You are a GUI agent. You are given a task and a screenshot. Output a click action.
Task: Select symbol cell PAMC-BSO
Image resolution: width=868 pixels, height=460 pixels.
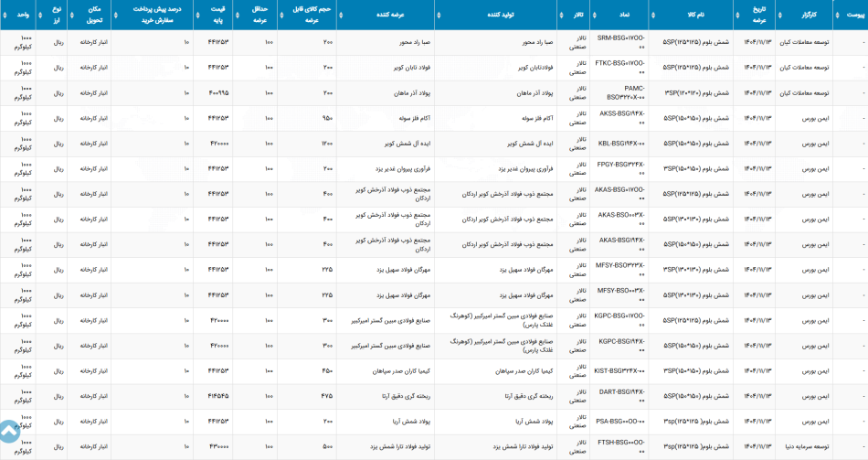(626, 93)
